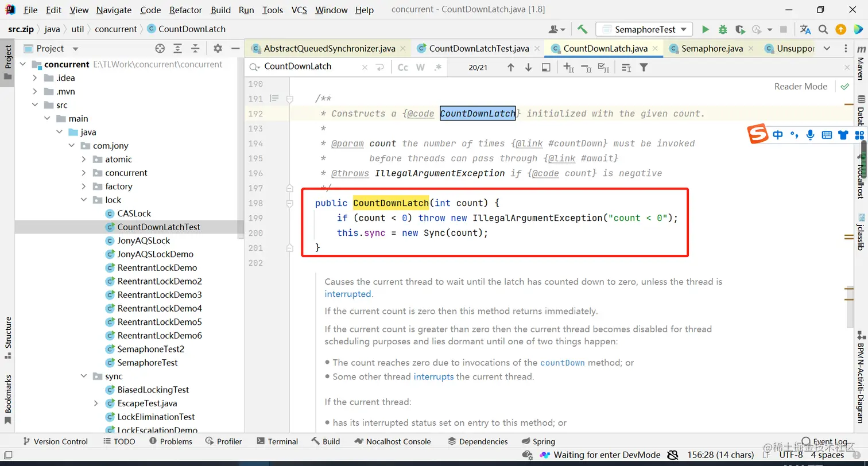Follow the 'interrupted' doc link
This screenshot has height=466, width=868.
(348, 294)
